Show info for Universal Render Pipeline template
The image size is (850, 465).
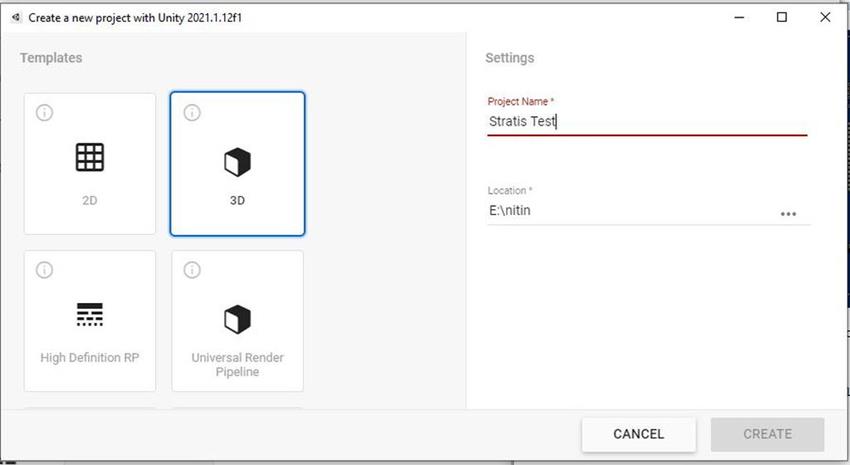[192, 270]
